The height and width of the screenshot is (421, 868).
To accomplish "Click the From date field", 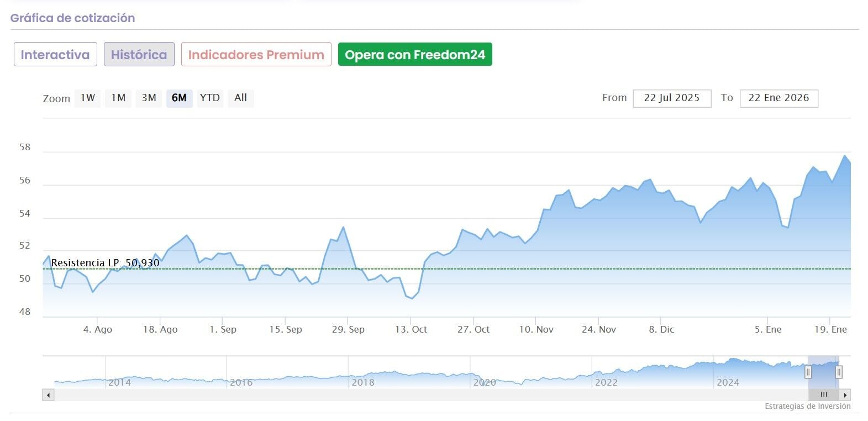I will click(x=671, y=98).
